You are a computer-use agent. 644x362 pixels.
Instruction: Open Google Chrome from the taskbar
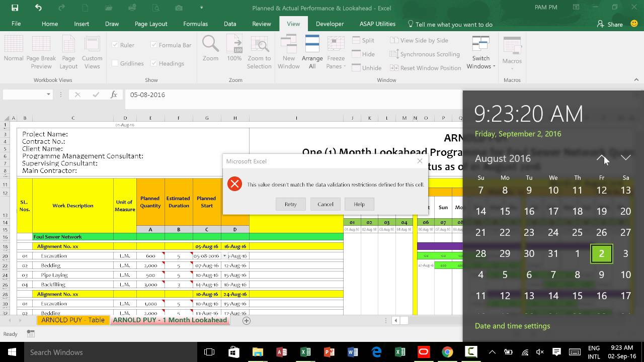447,352
